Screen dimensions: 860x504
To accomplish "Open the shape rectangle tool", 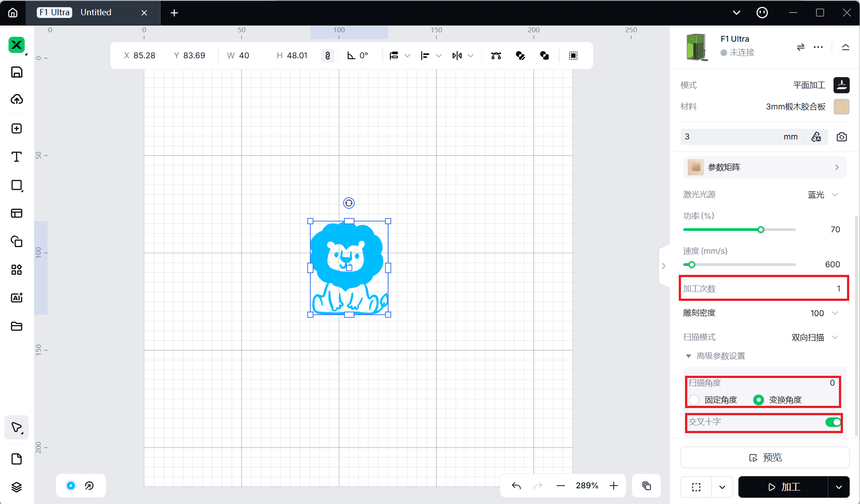I will pos(17,186).
